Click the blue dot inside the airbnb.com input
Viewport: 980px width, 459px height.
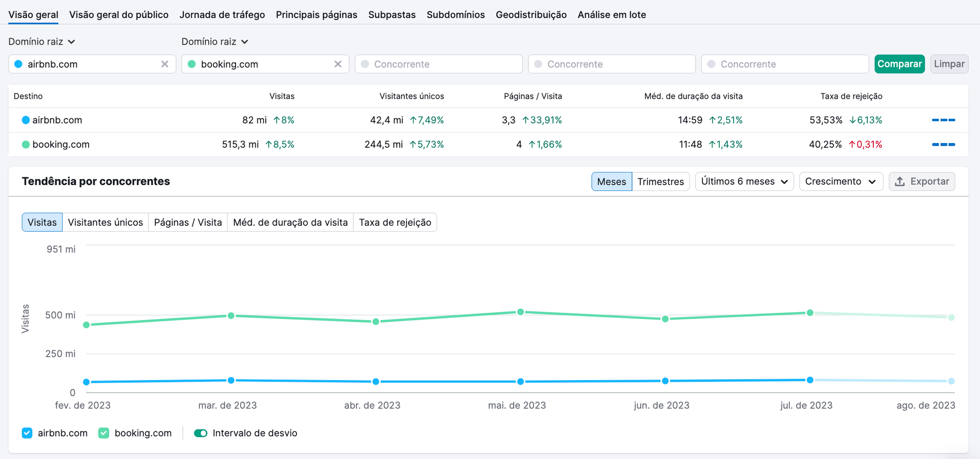[18, 63]
